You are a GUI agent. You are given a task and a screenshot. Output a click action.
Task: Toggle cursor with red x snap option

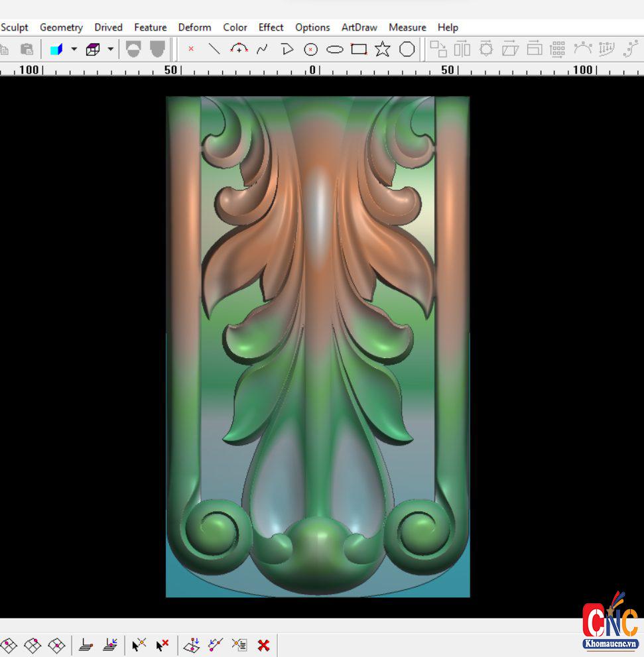162,644
